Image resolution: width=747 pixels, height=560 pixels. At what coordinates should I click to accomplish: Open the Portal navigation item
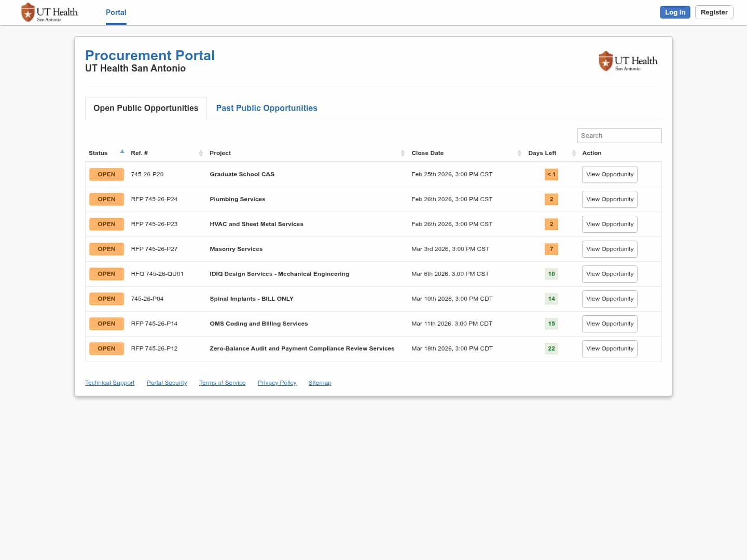pyautogui.click(x=116, y=12)
